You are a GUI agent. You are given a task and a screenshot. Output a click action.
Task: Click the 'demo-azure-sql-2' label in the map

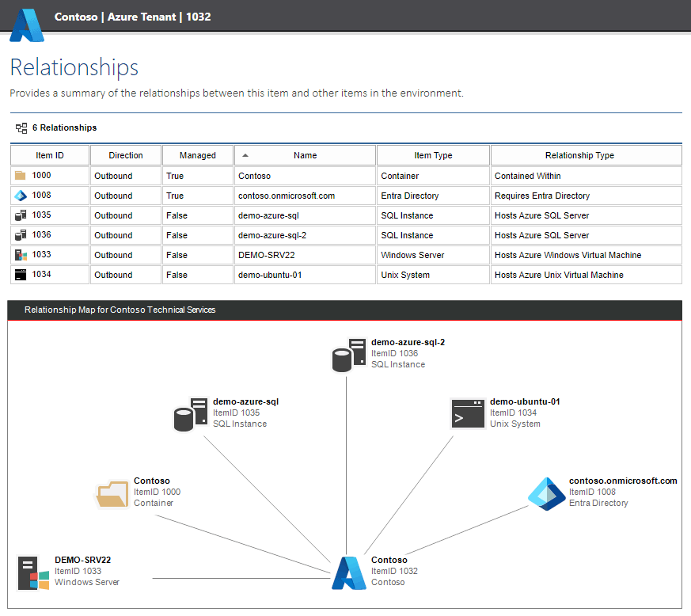coord(408,342)
